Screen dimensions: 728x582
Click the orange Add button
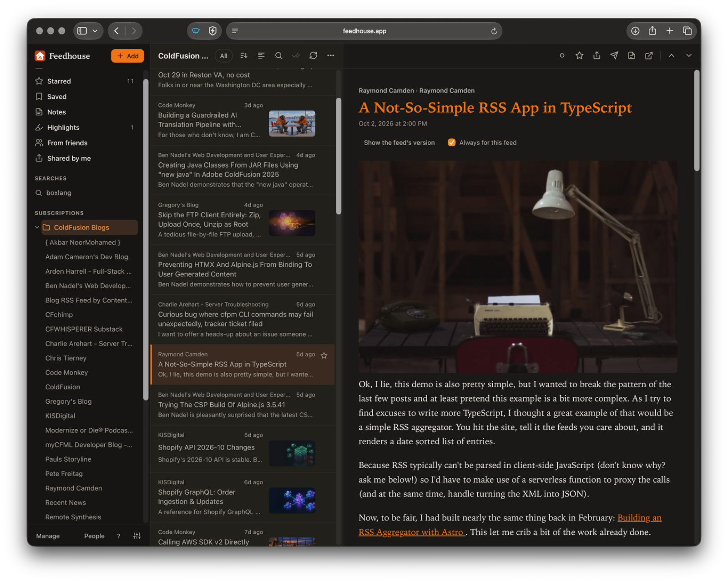click(x=127, y=56)
